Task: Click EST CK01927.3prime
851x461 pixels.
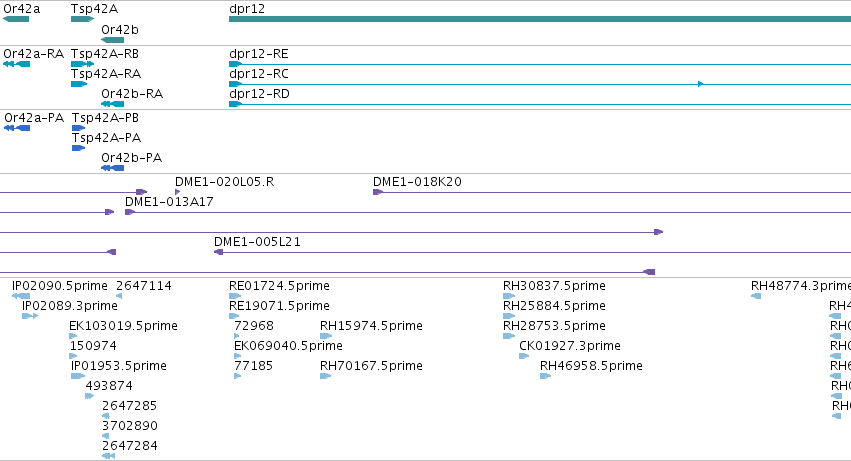Action: pos(524,356)
